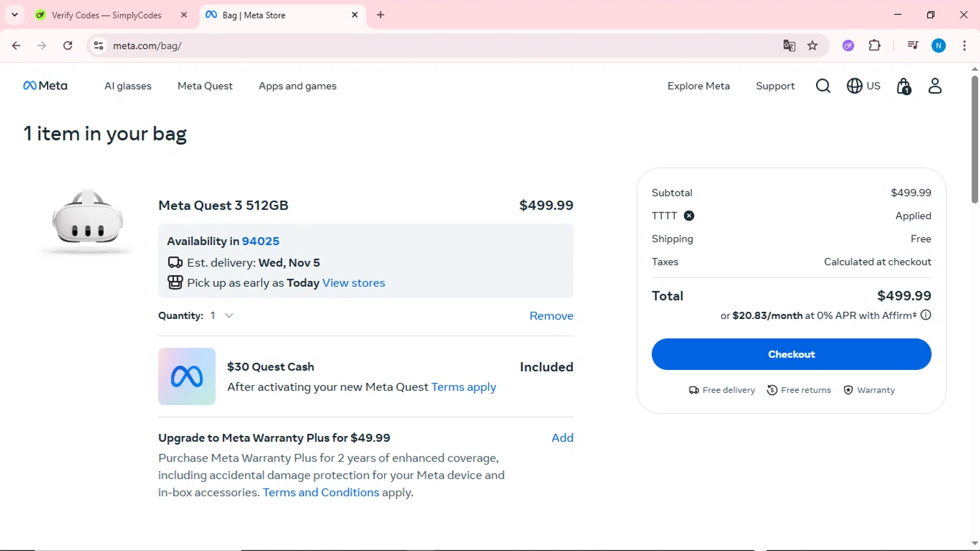The image size is (980, 551).
Task: Click the browser forward arrow
Action: pos(42,46)
